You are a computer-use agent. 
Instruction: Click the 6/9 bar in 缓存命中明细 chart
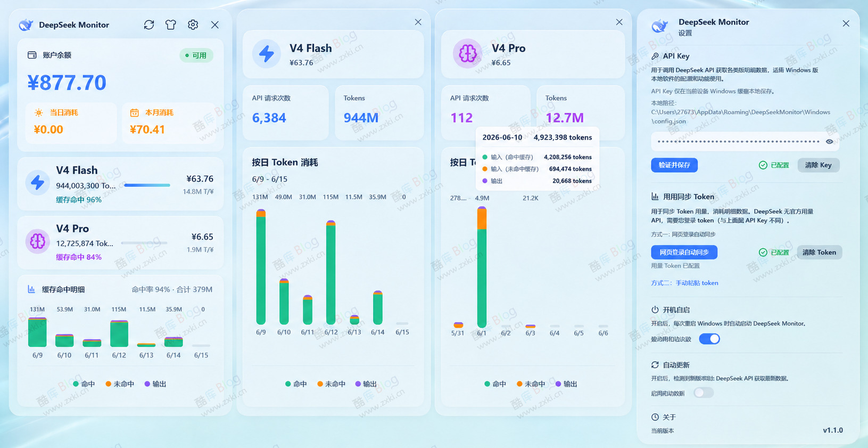pyautogui.click(x=37, y=332)
